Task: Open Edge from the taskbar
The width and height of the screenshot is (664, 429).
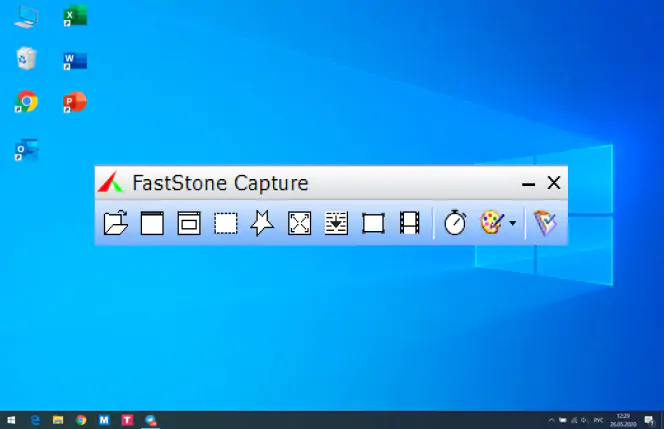Action: coord(35,420)
